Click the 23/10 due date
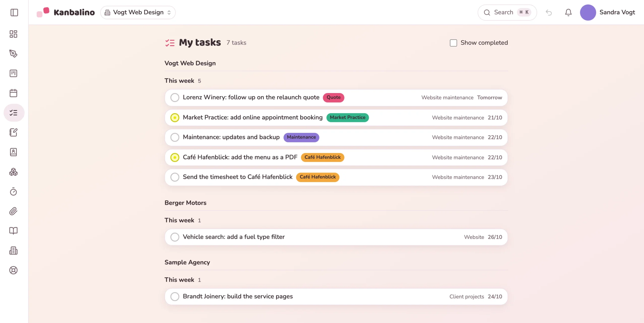Viewport: 644px width, 323px height. [x=495, y=177]
